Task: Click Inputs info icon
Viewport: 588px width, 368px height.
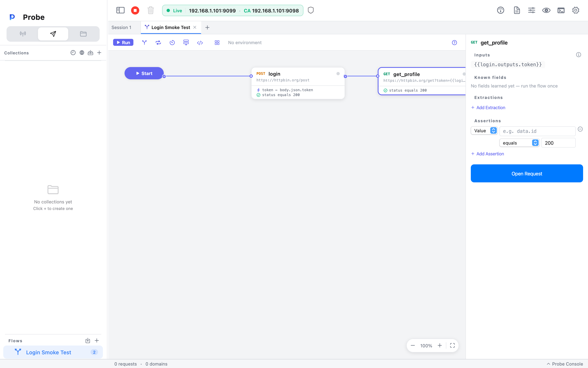Action: pos(579,55)
